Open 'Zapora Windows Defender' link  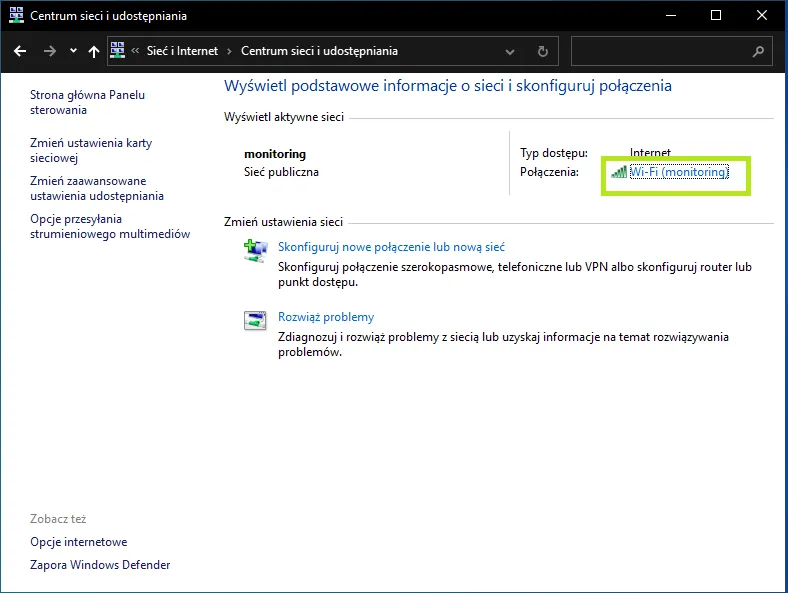pyautogui.click(x=100, y=565)
